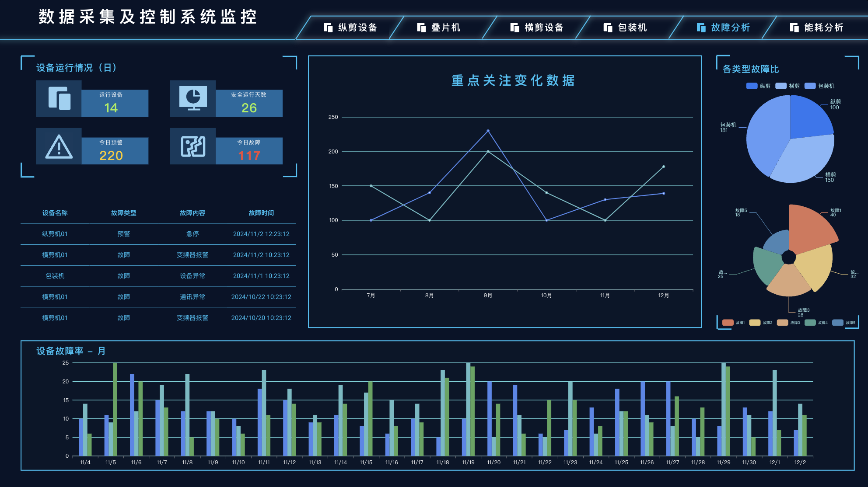Viewport: 868px width, 487px height.
Task: Click the running devices stacked-pages icon
Action: 59,98
